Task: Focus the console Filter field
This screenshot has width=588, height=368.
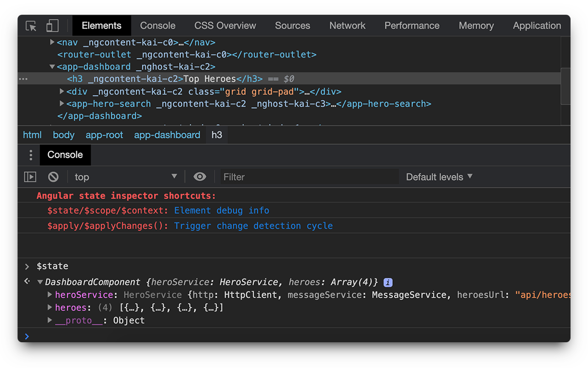Action: [309, 177]
